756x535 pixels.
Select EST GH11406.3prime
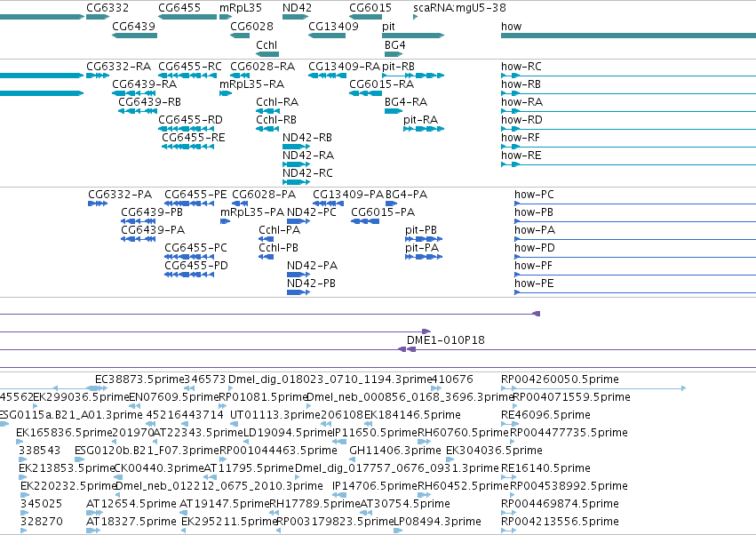[x=394, y=451]
